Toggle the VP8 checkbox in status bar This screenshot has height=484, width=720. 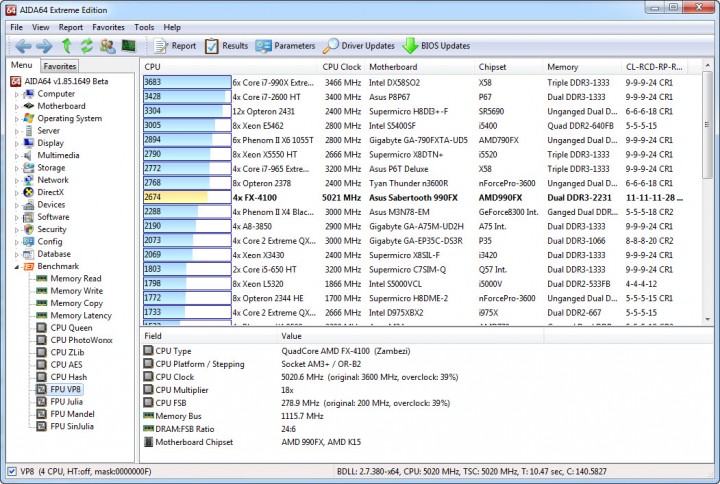(12, 472)
